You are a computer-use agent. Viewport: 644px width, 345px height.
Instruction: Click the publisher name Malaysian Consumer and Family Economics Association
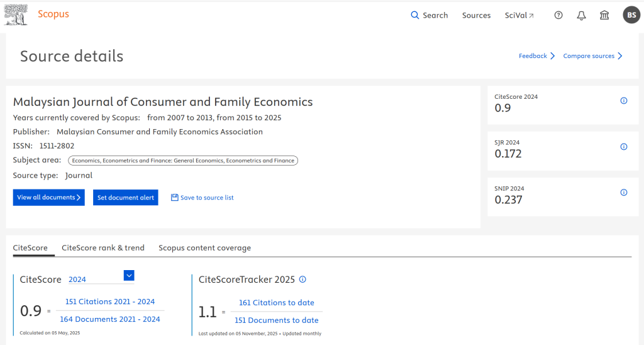coord(160,132)
